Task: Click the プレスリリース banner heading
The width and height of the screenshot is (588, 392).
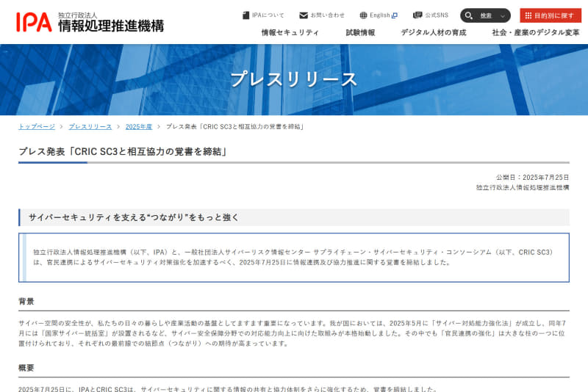Action: 293,79
